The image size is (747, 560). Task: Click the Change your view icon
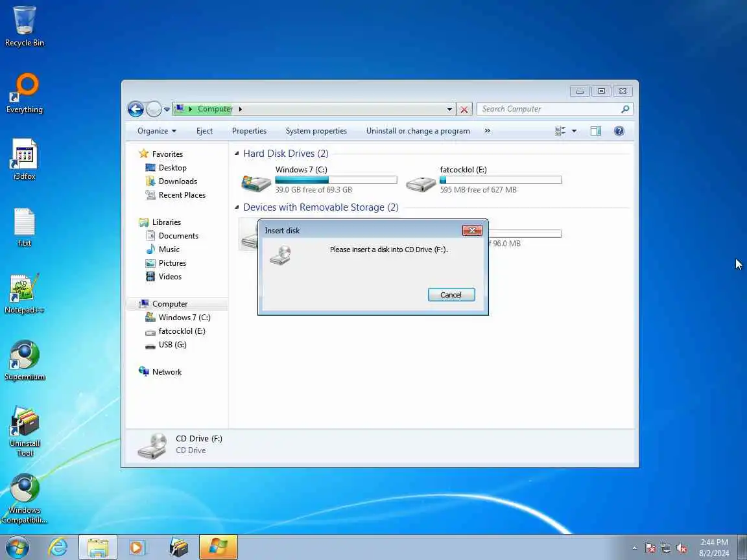click(x=560, y=131)
